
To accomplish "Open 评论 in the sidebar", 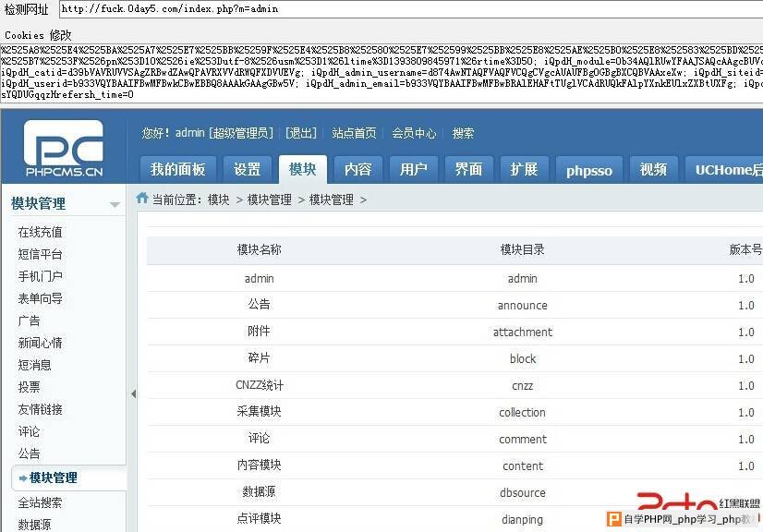I will (29, 431).
